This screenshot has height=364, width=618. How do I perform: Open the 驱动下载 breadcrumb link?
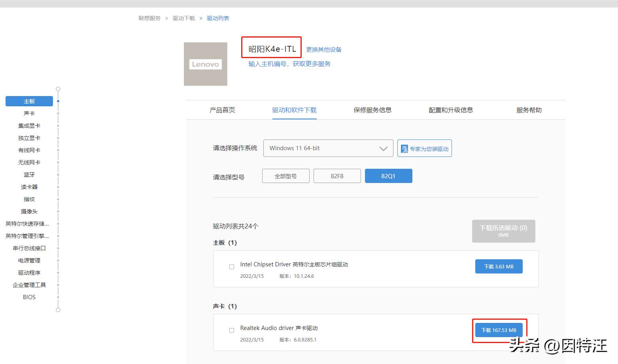tap(183, 18)
